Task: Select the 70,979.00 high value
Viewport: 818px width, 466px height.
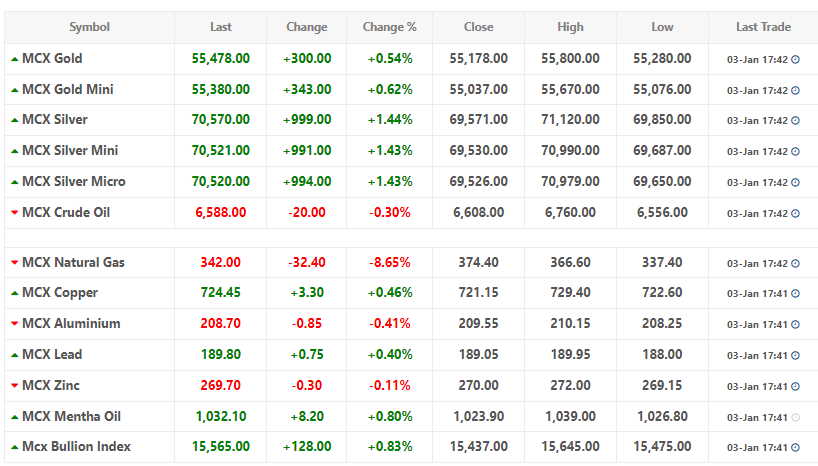Action: click(x=570, y=182)
